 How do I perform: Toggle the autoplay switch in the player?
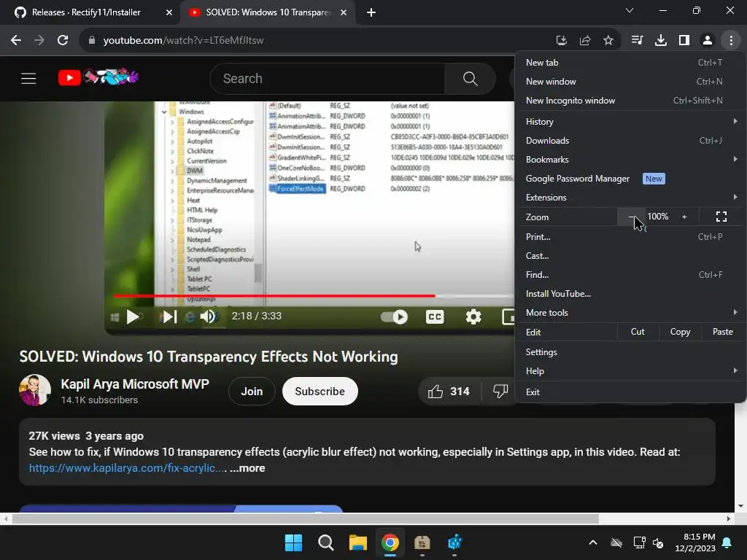(395, 316)
